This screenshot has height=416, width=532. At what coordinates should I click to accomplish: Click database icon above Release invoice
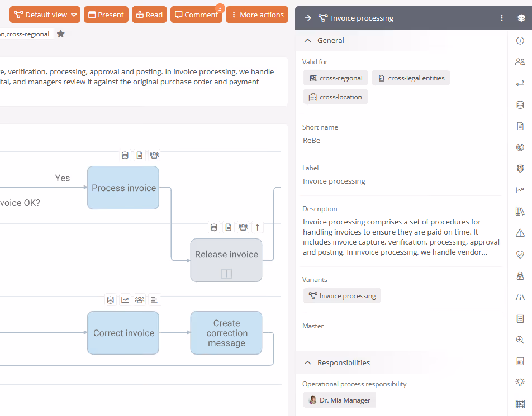pos(213,227)
